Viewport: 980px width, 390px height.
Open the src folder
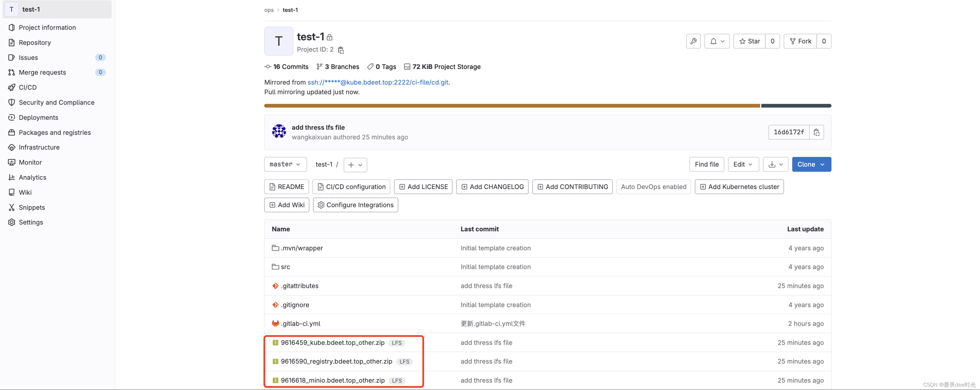(x=285, y=267)
